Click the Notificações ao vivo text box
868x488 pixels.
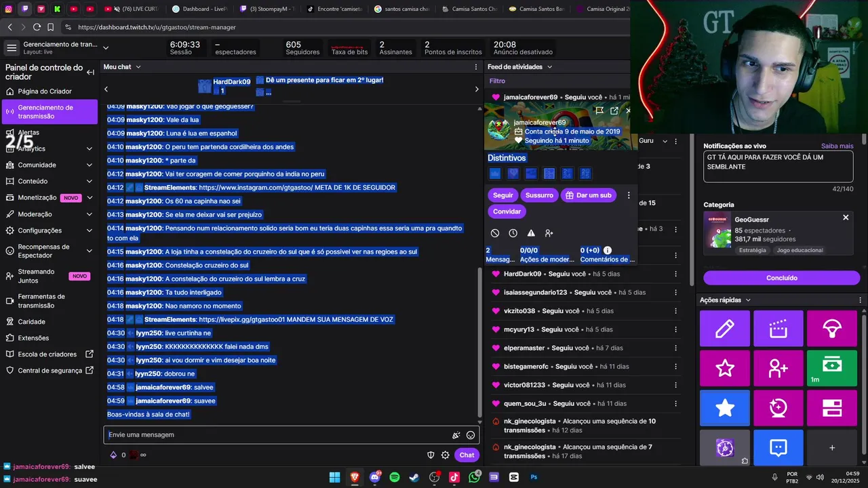[778, 166]
